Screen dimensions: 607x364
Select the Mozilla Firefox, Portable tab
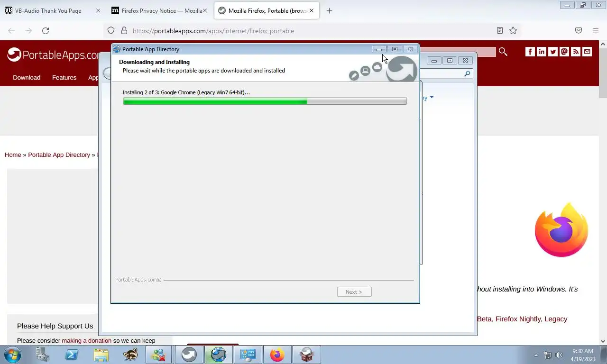coord(267,10)
